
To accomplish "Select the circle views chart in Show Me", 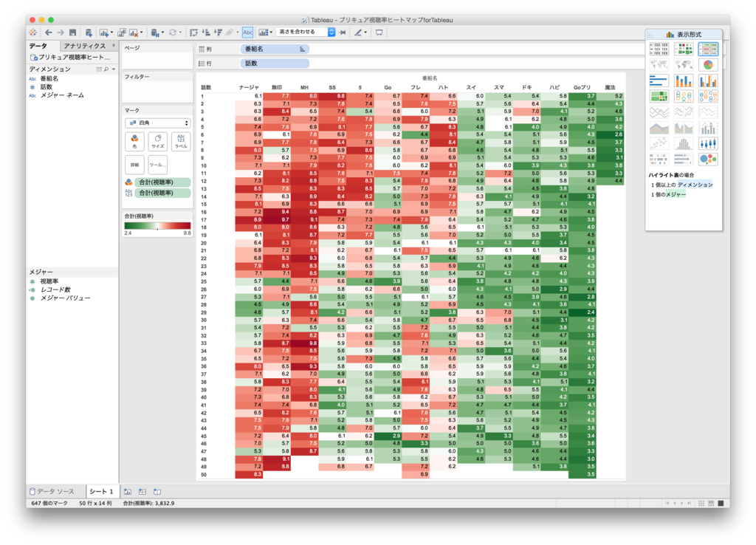I will pos(683,97).
